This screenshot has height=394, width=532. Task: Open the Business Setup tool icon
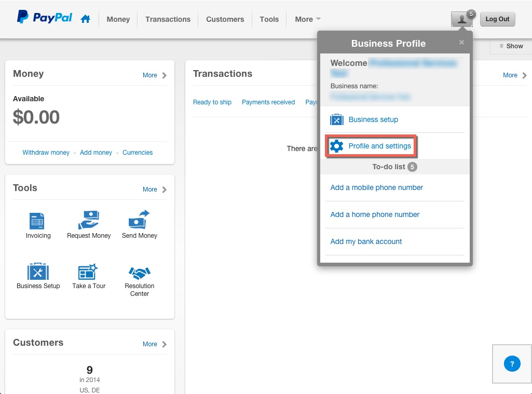[38, 271]
